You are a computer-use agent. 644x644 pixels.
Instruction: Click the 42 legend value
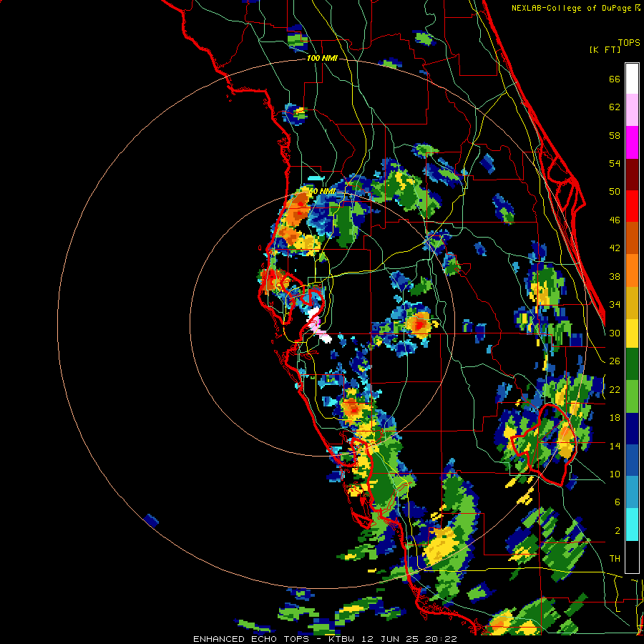615,248
